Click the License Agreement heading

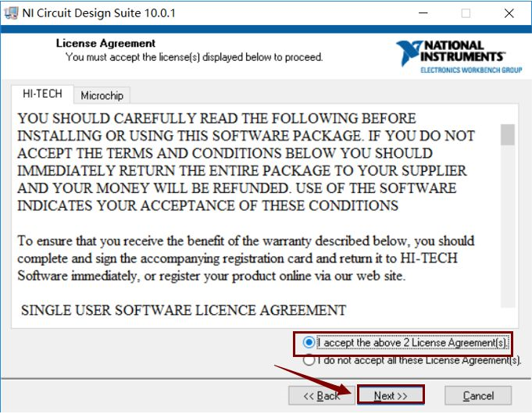coord(105,43)
